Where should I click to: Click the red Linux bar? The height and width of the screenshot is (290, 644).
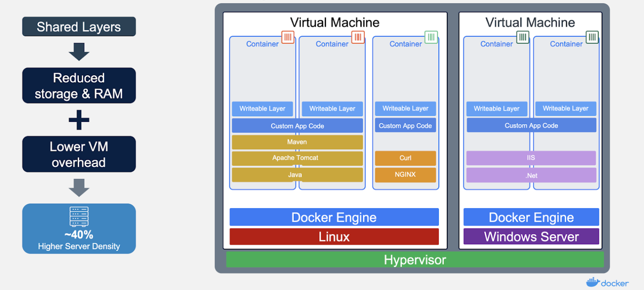point(334,237)
